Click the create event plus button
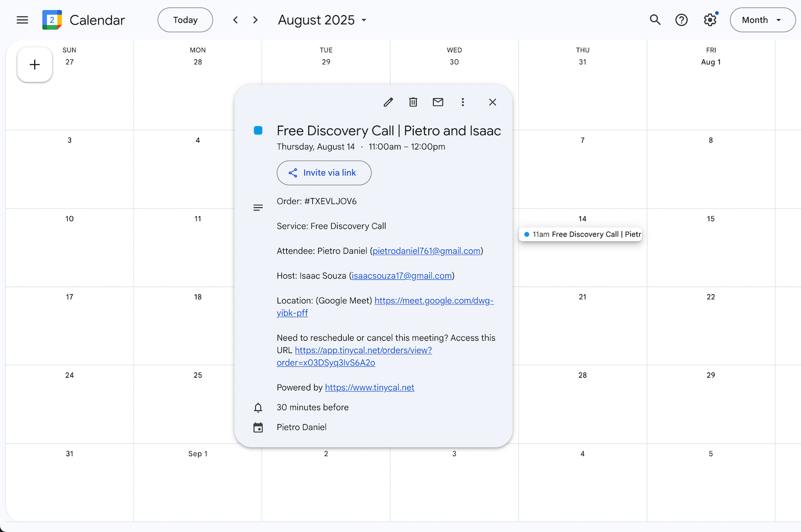 tap(35, 65)
